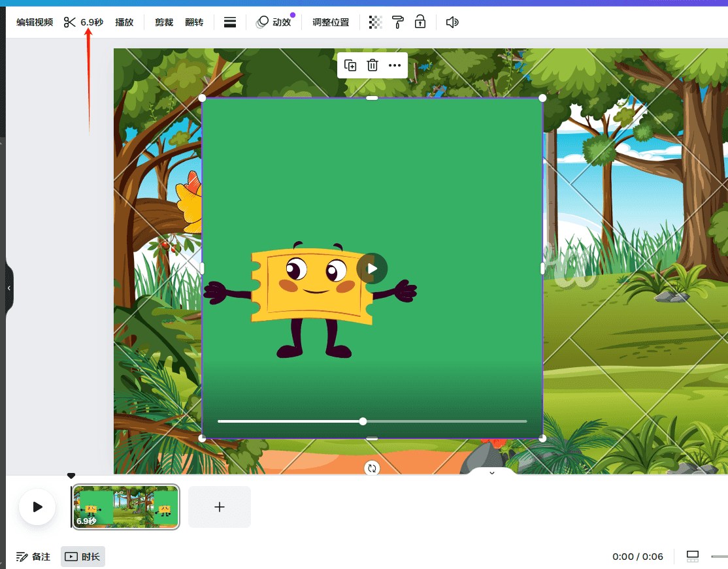Add a new page with plus button
This screenshot has width=728, height=569.
(220, 507)
